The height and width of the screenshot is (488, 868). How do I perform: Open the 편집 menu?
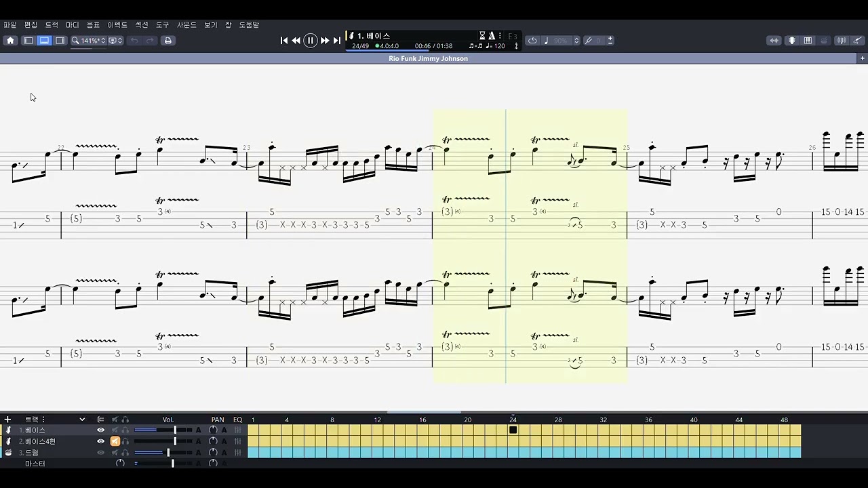[31, 25]
